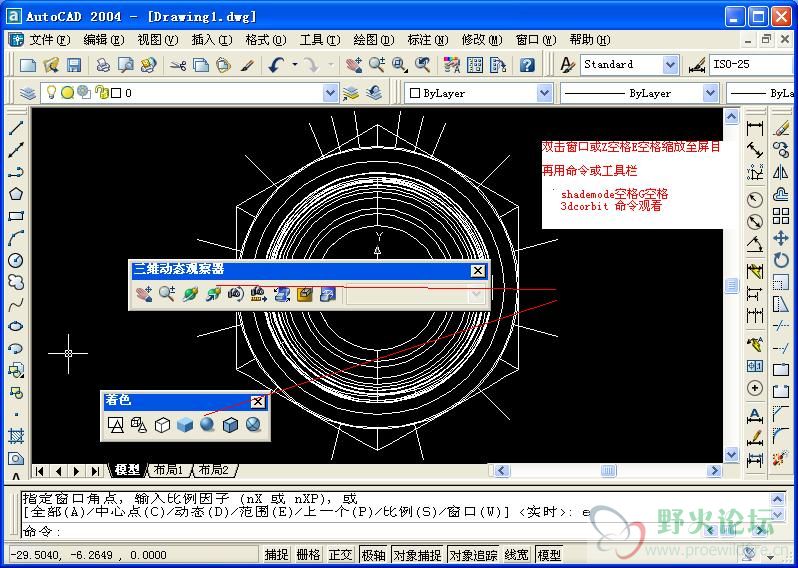Select the Hatch tool
Screen dimensions: 798x568
tap(16, 436)
